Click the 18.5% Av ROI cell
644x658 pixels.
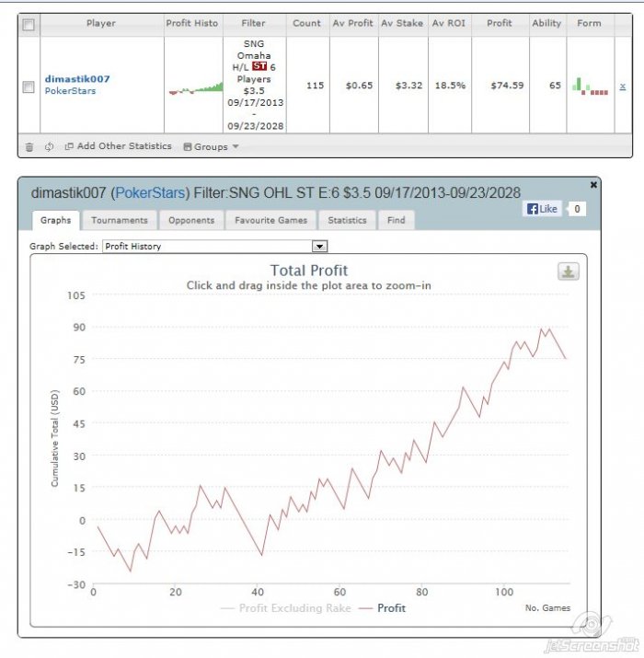450,86
